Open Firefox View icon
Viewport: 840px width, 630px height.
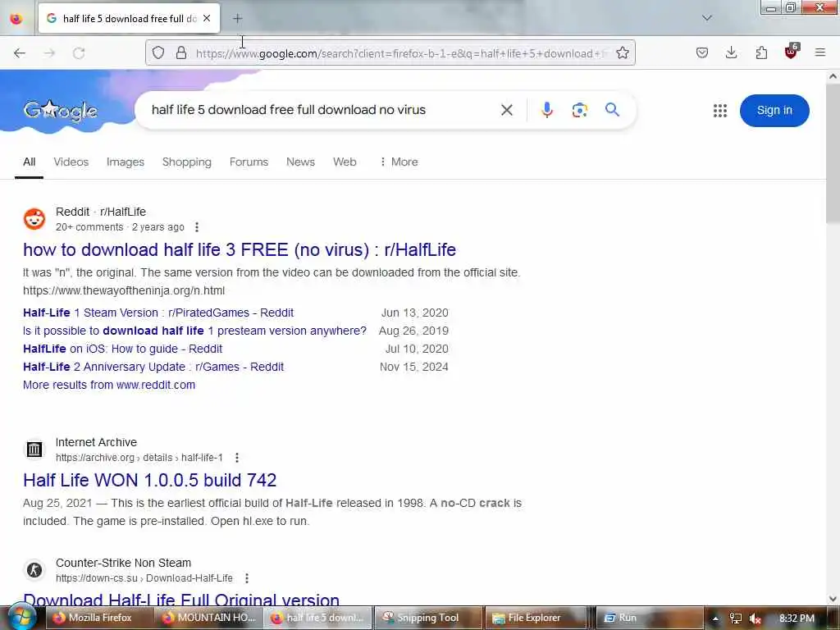click(x=16, y=18)
